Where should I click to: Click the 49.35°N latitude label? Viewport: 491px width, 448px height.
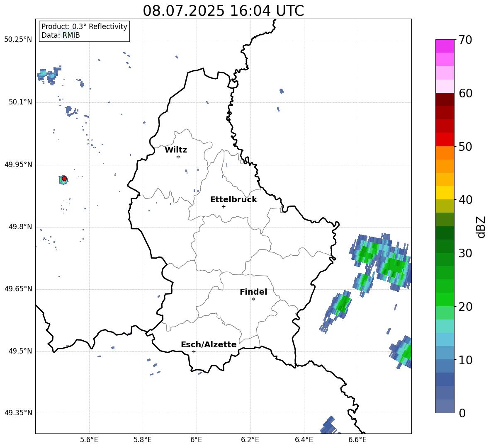(x=18, y=413)
